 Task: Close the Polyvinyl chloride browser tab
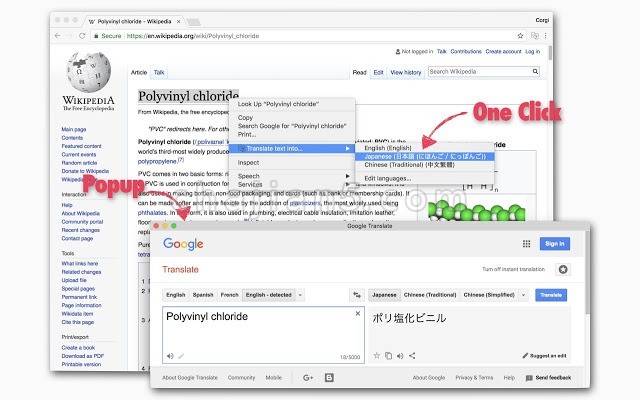point(178,21)
